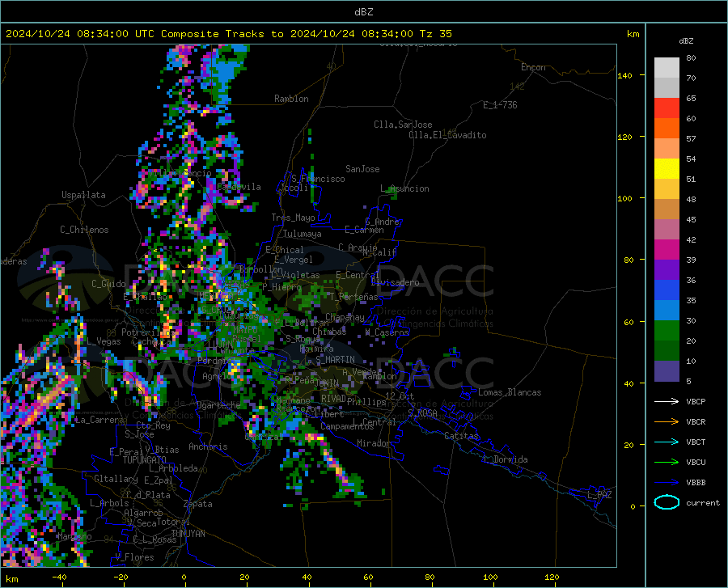Click the 'dBZ' heading above the color scale
The height and width of the screenshot is (588, 728).
tap(686, 40)
